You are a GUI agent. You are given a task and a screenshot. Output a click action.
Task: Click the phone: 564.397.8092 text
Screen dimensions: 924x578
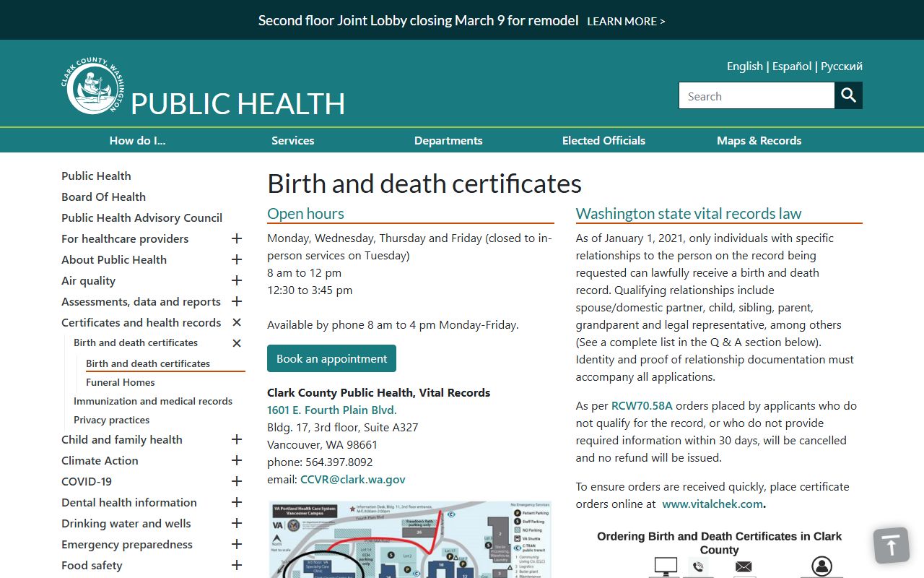click(320, 462)
